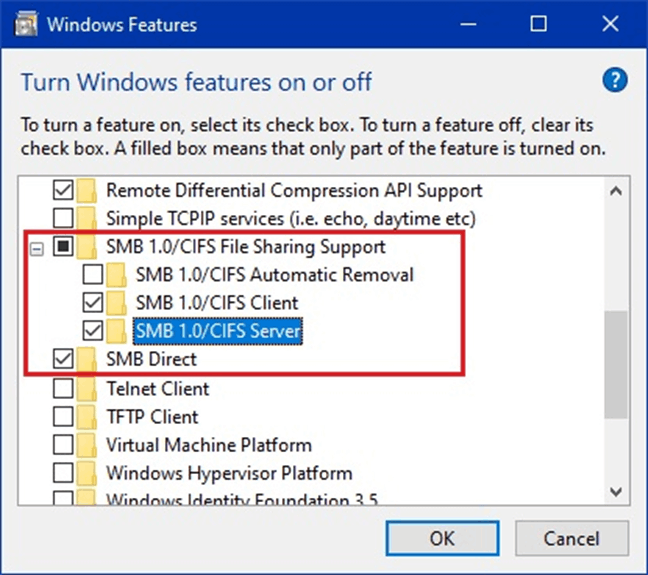Click folder icon beside SMB 1.0/CIFS Automatic Removal
648x575 pixels.
click(x=117, y=275)
